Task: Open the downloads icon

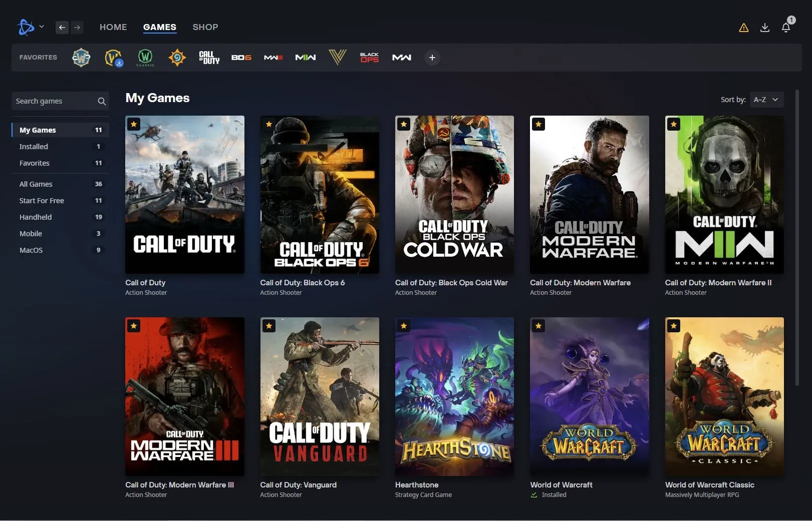Action: (765, 28)
